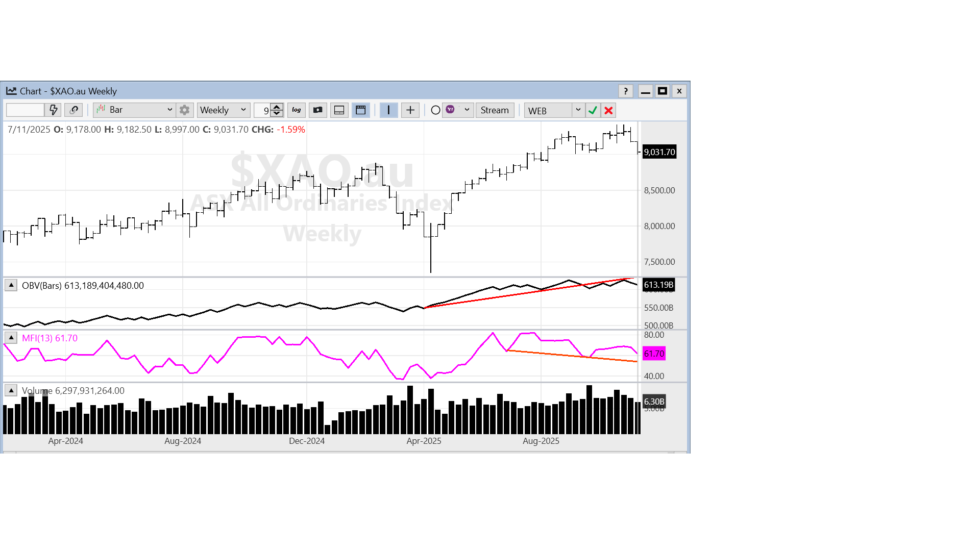Click the Stream button
Screen dimensions: 980x551
pos(495,110)
